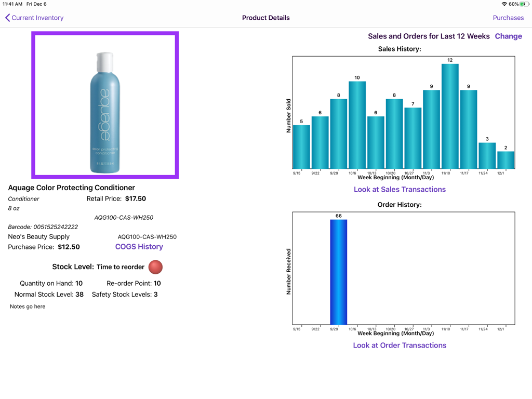Click the red reorder status indicator
The width and height of the screenshot is (532, 399).
click(155, 267)
